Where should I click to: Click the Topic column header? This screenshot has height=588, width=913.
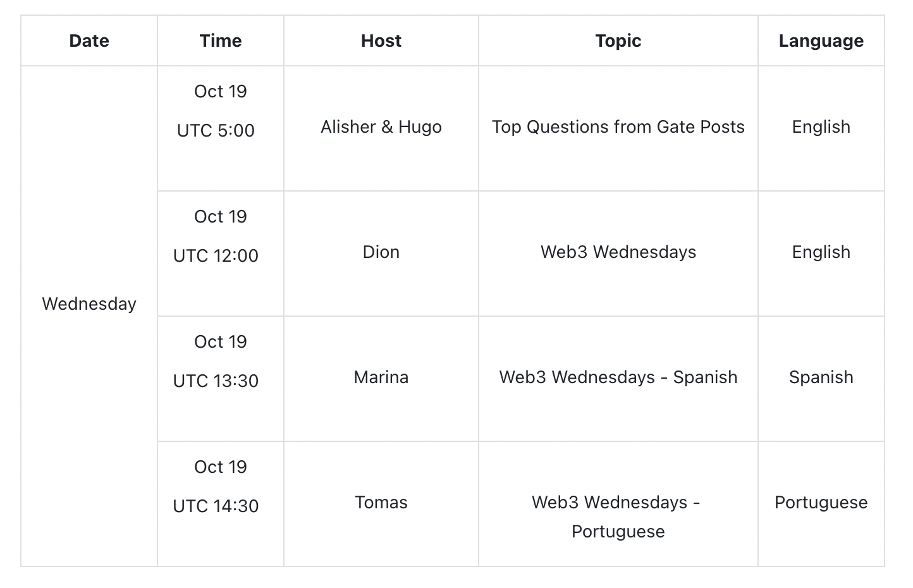(x=618, y=41)
